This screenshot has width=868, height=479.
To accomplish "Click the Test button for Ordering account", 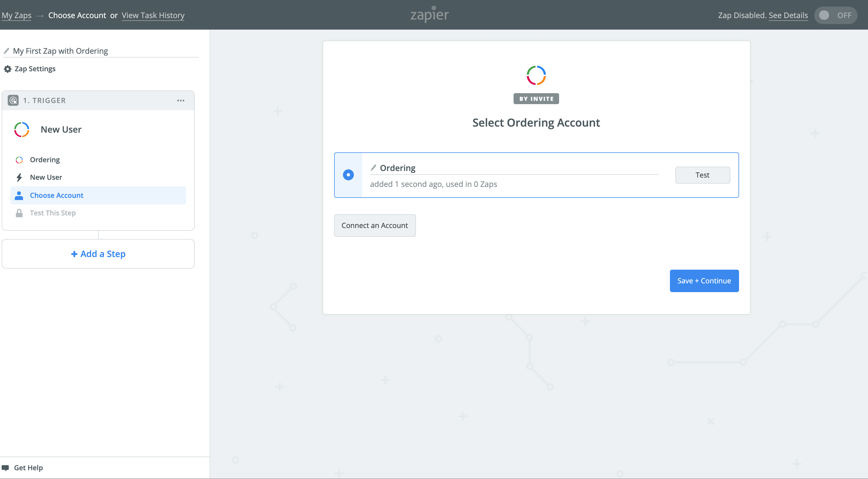I will coord(702,175).
